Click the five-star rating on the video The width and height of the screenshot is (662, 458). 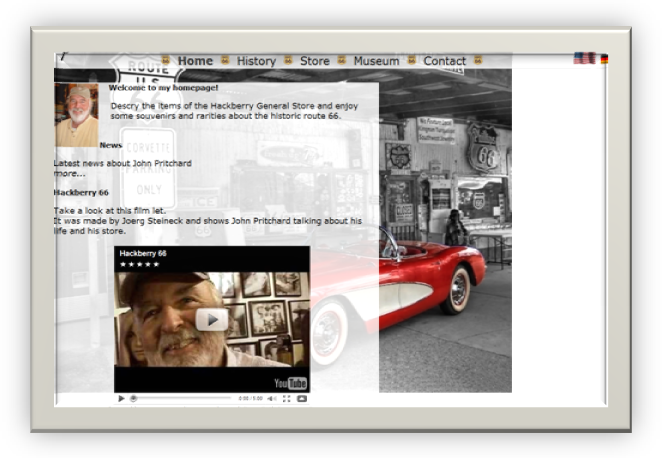[x=139, y=265]
